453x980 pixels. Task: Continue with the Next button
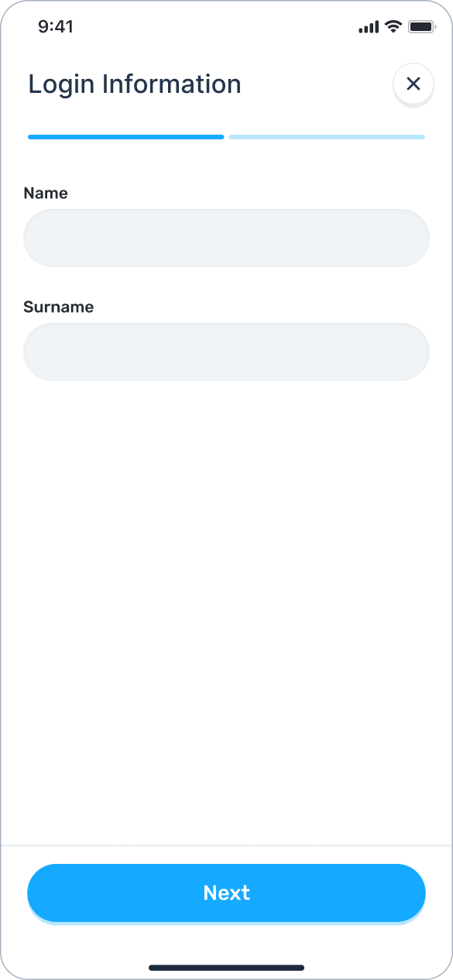[x=226, y=893]
